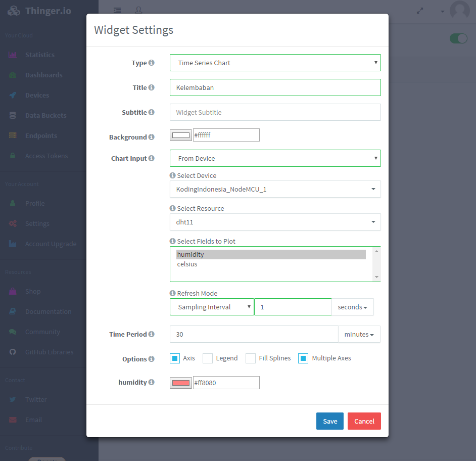Open the seconds unit dropdown
Viewport: 476px width, 461px height.
(352, 307)
